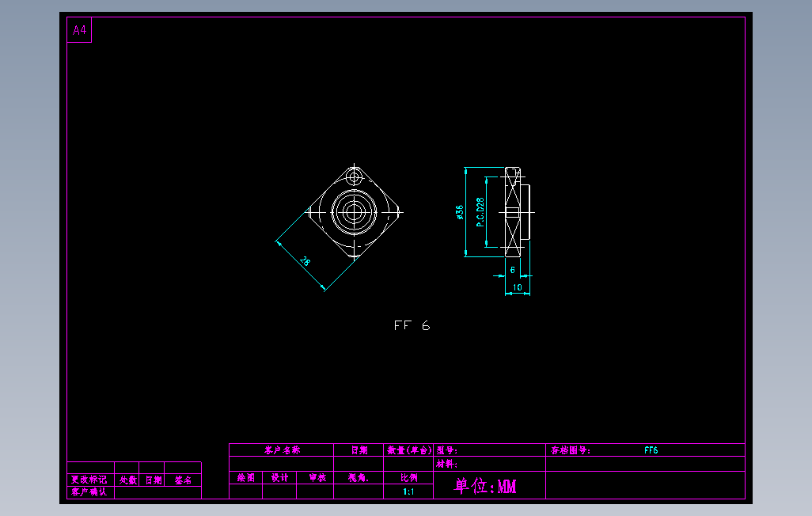Select the 绘图 cell
The width and height of the screenshot is (812, 516).
[x=246, y=478]
